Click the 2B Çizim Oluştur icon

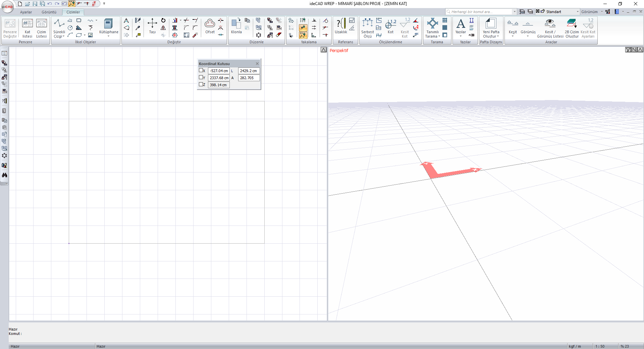click(x=572, y=24)
